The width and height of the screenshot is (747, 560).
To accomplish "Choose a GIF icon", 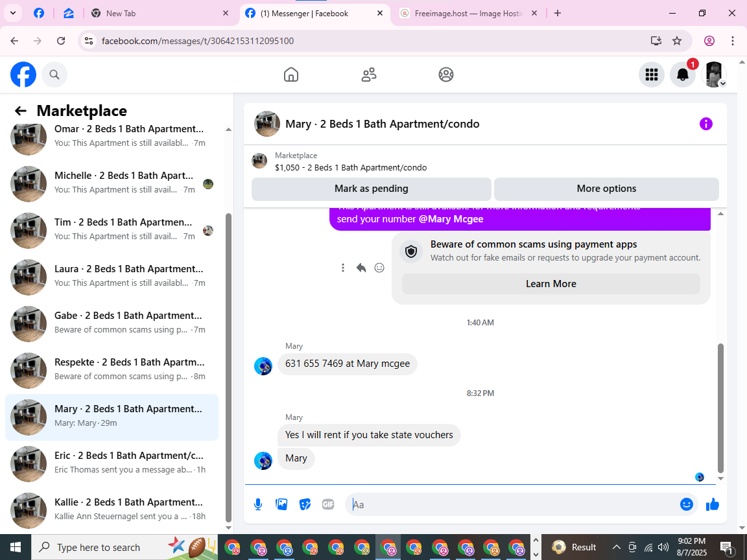I will point(327,504).
